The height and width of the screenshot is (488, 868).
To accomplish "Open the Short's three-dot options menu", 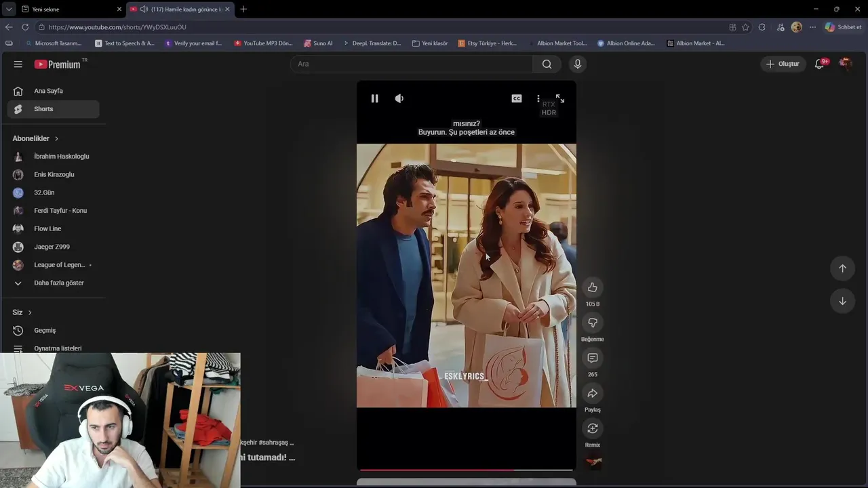I will pos(538,98).
